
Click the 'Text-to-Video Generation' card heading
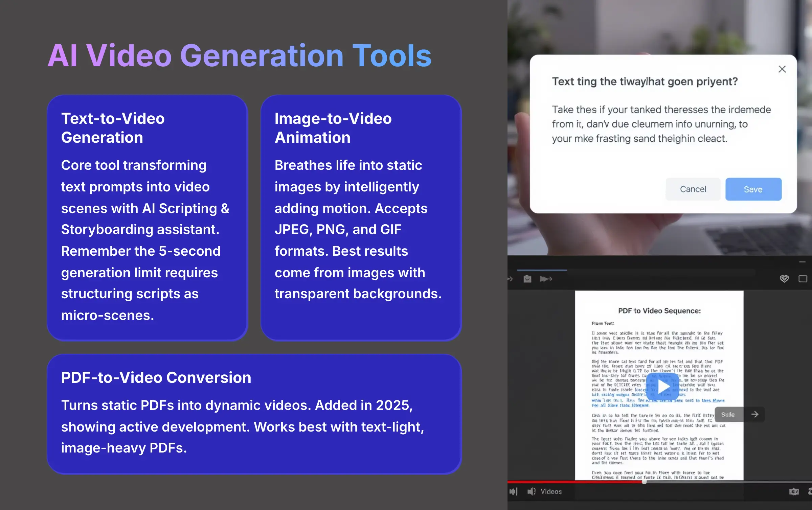(113, 128)
